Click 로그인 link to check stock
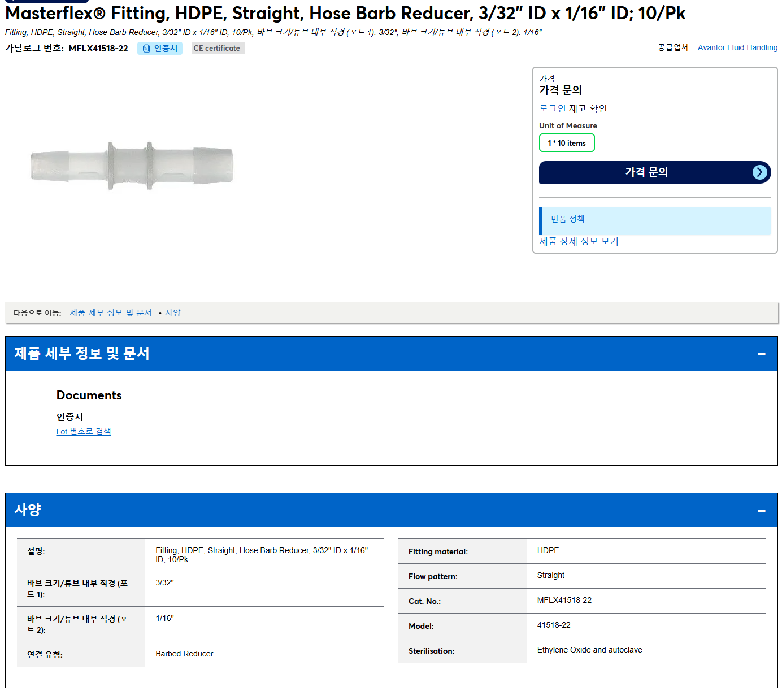Screen dimensions: 782x700 click(552, 108)
